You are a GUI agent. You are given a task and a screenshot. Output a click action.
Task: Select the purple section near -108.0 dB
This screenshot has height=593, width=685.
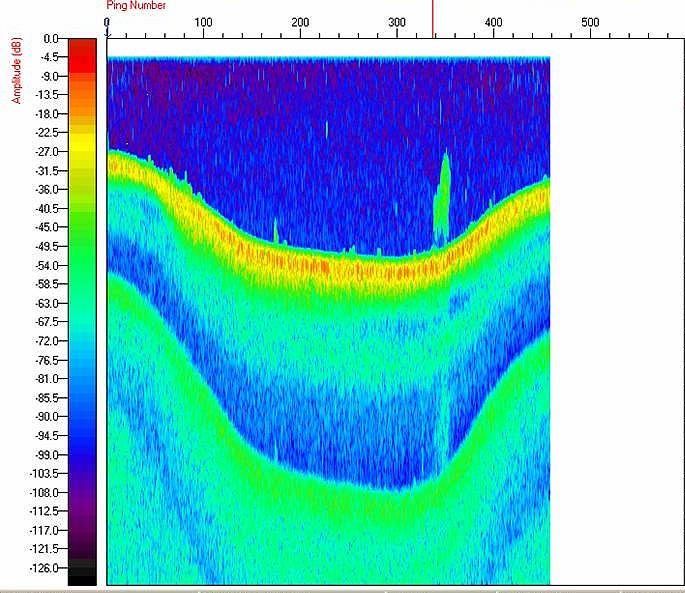click(x=82, y=492)
